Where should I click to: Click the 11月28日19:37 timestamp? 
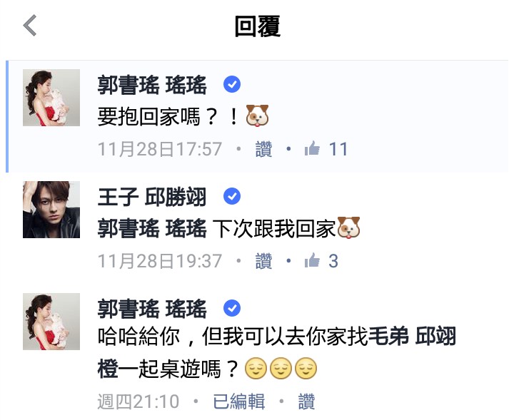[160, 261]
